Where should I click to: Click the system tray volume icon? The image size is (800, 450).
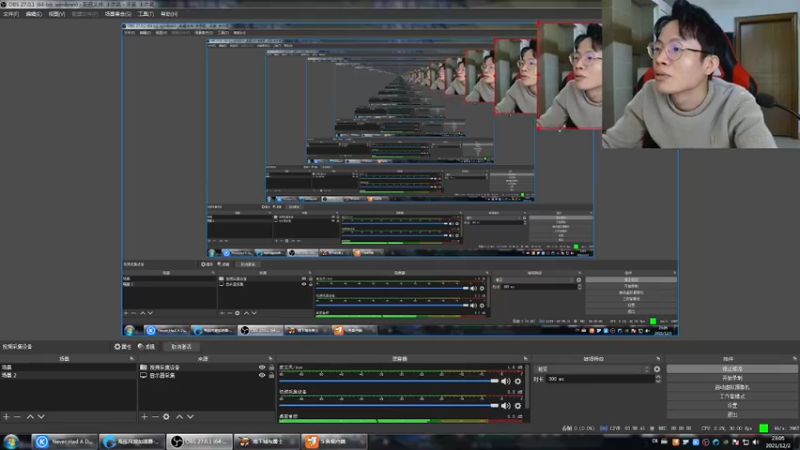pyautogui.click(x=756, y=442)
